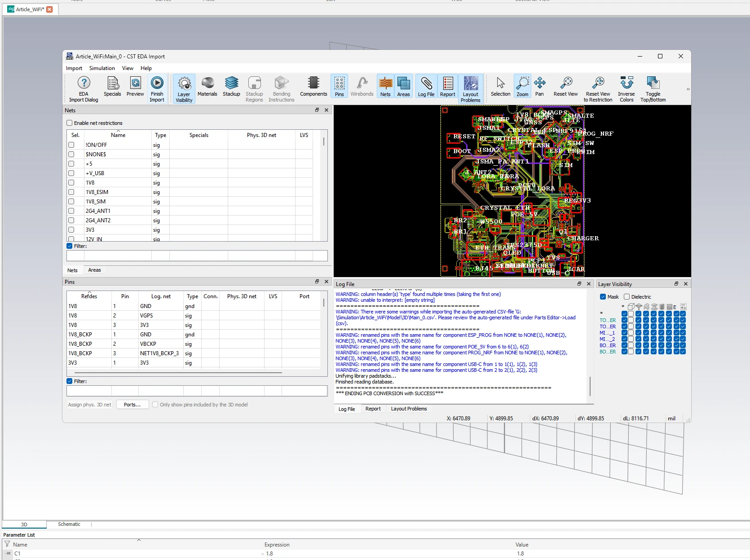Click Assign phys. 3D net button
This screenshot has height=560, width=750.
(89, 405)
